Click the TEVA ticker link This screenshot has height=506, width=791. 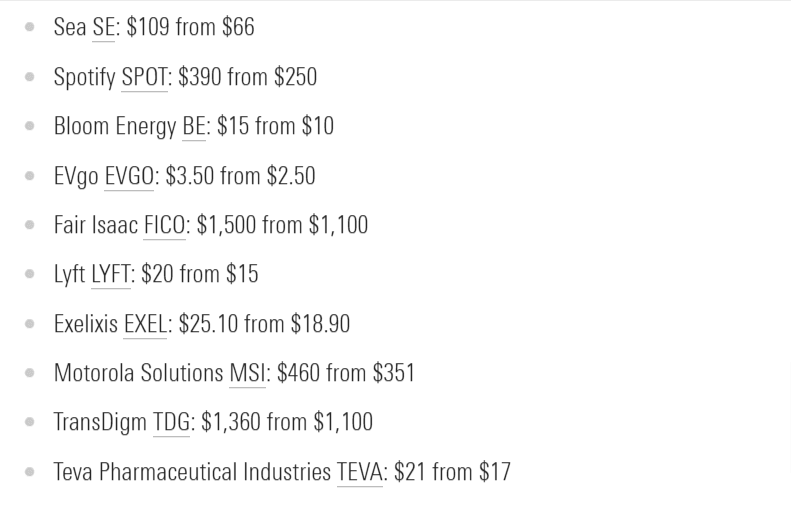coord(359,472)
